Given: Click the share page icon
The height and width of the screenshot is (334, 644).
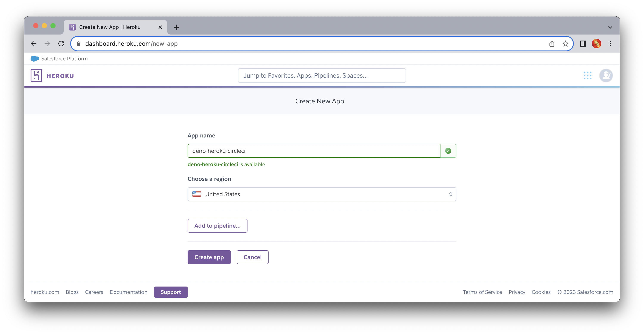Looking at the screenshot, I should point(552,44).
